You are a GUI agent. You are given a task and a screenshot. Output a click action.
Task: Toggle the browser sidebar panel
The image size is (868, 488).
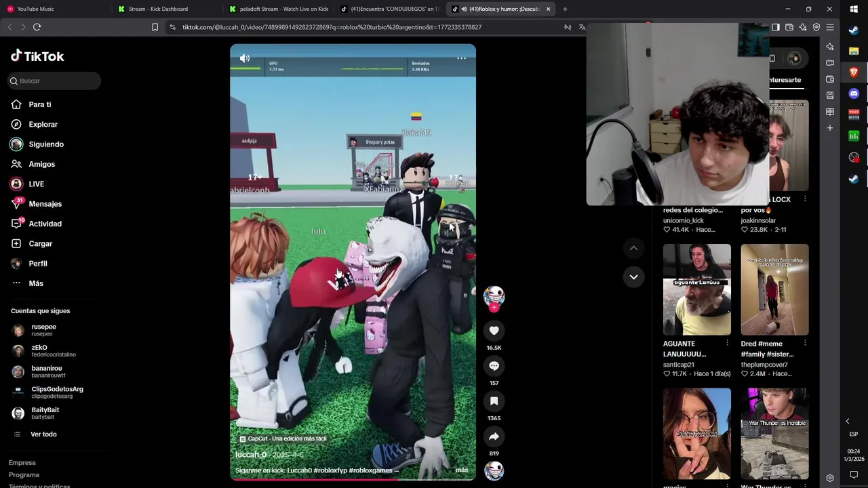click(x=776, y=27)
